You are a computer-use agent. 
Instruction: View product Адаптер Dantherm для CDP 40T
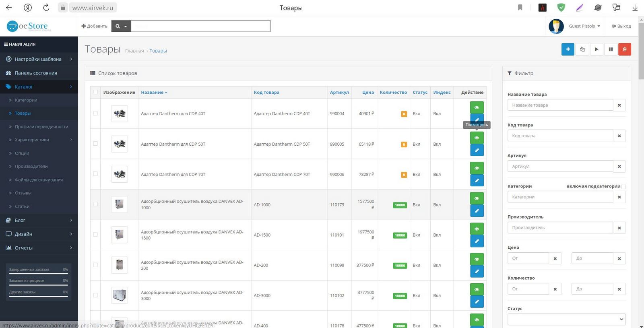click(477, 107)
